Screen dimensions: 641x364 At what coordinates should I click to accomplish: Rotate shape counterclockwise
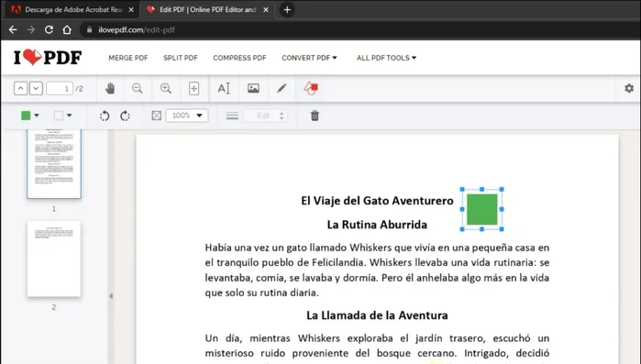pyautogui.click(x=105, y=116)
